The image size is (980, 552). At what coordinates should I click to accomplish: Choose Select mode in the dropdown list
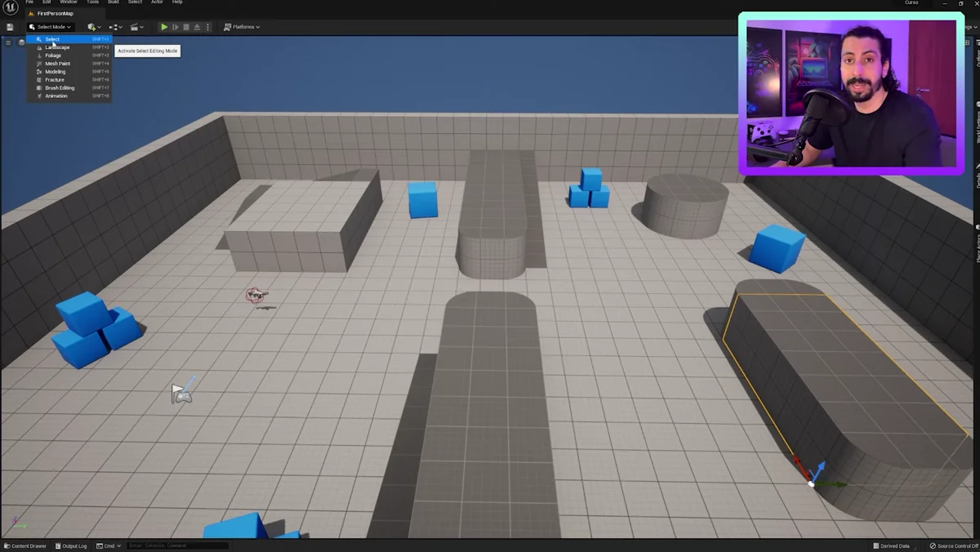(x=69, y=39)
